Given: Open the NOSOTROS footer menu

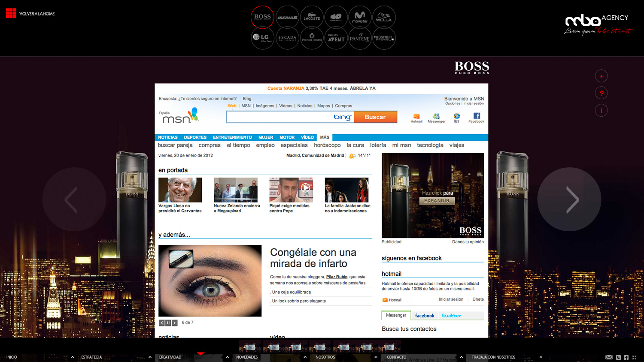Looking at the screenshot, I should 325,357.
